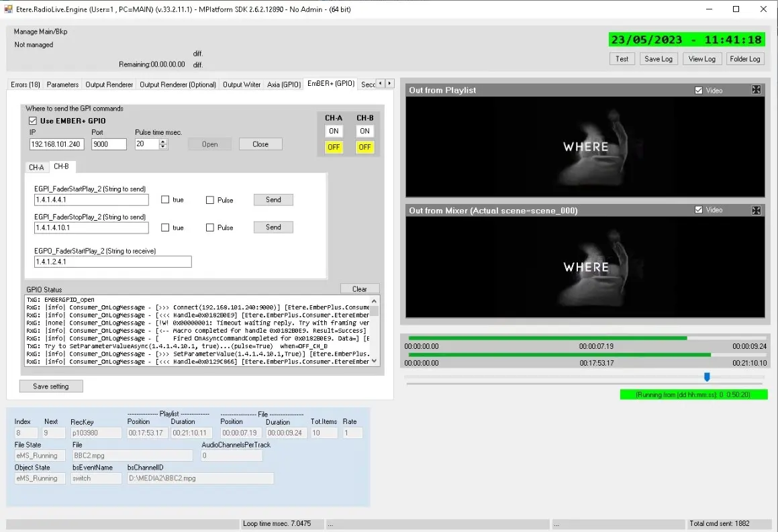
Task: Toggle the Use EMBER+ GPIO checkbox
Action: pos(33,121)
